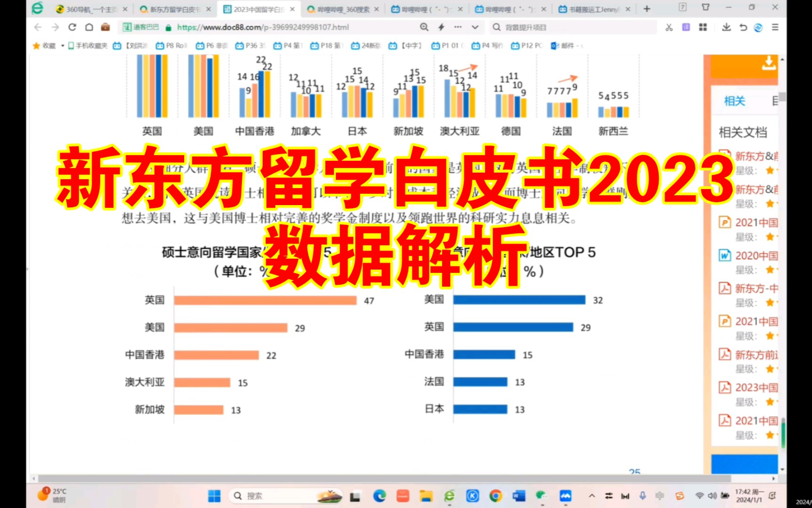The width and height of the screenshot is (812, 508).
Task: Open the browser downloads icon
Action: pyautogui.click(x=726, y=27)
